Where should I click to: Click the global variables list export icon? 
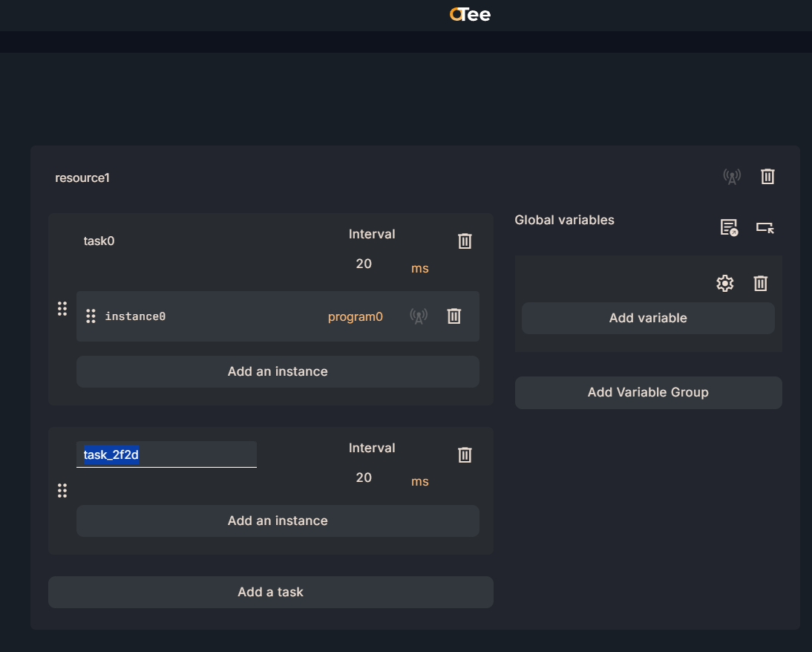tap(729, 227)
